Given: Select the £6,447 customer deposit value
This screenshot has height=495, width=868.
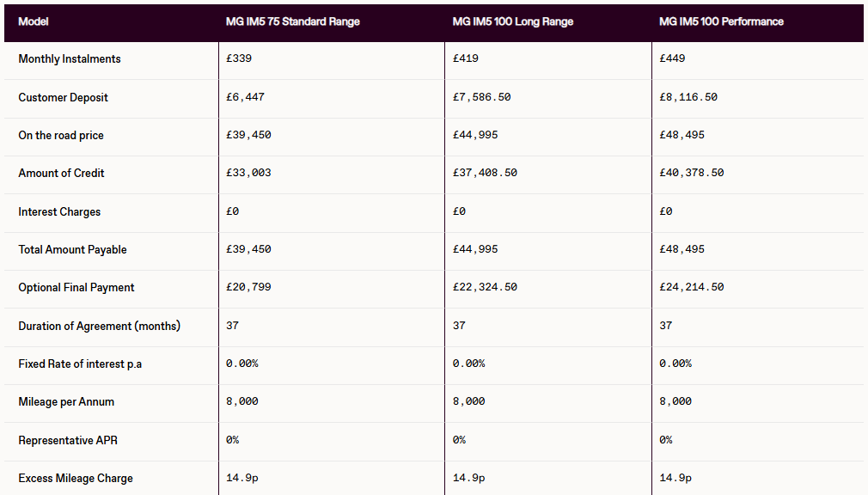Looking at the screenshot, I should click(x=245, y=98).
